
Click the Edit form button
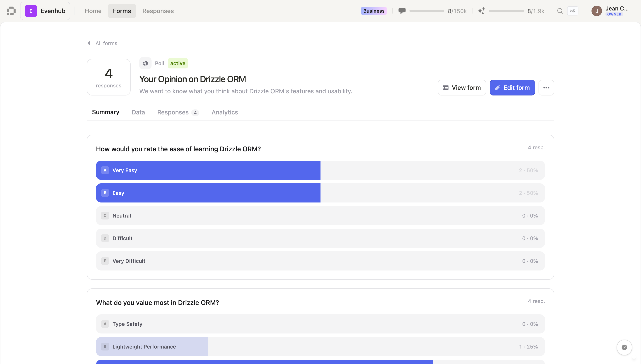click(512, 88)
